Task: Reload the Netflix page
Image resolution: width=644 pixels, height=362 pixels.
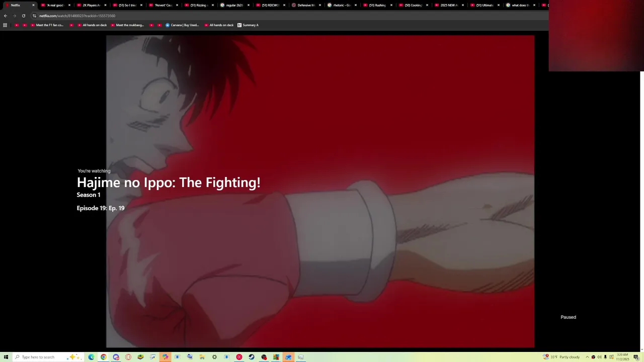Action: 23,16
